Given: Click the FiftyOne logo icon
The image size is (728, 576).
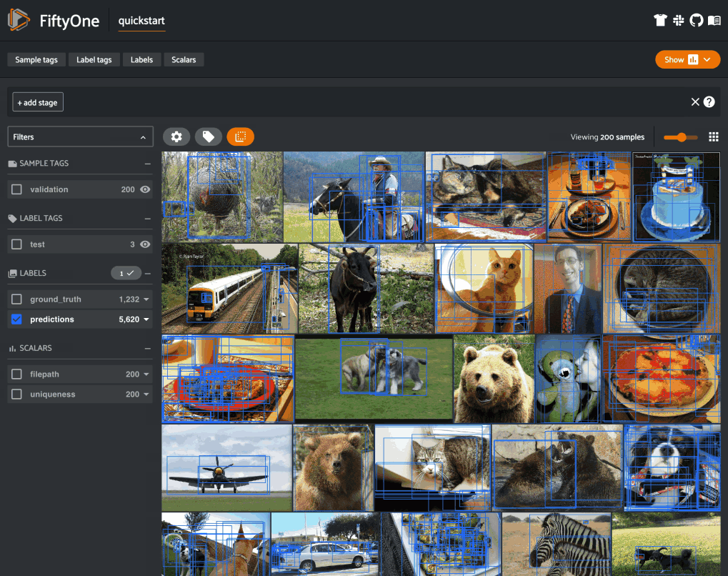Looking at the screenshot, I should 19,20.
